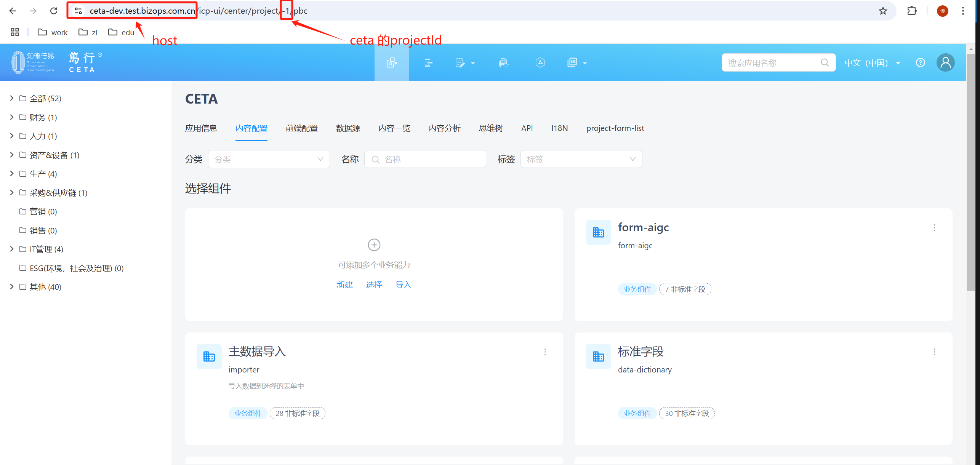Open the document edit nav dropdown
Viewport: 980px width, 465px height.
(x=465, y=62)
